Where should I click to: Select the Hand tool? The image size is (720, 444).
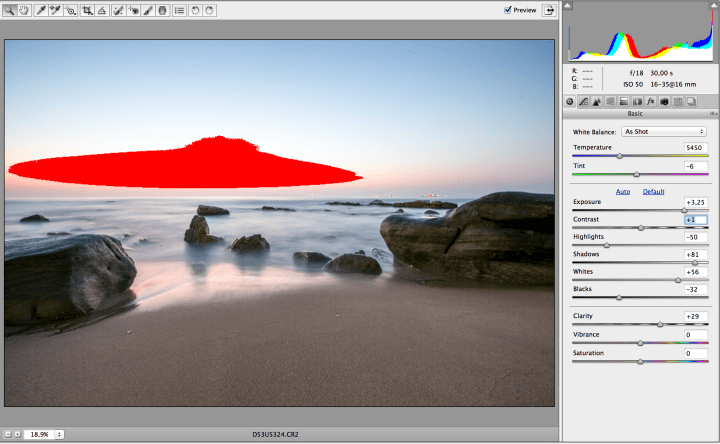pos(23,10)
